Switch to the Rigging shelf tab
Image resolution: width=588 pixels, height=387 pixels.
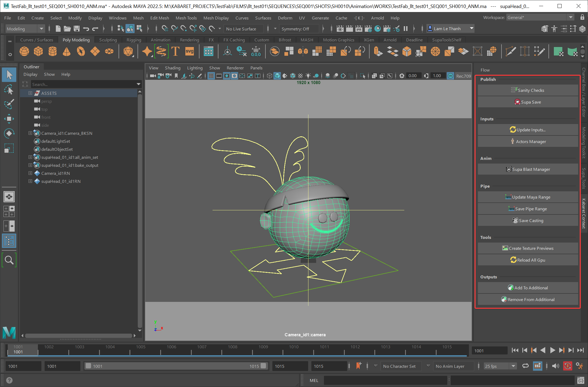[134, 40]
